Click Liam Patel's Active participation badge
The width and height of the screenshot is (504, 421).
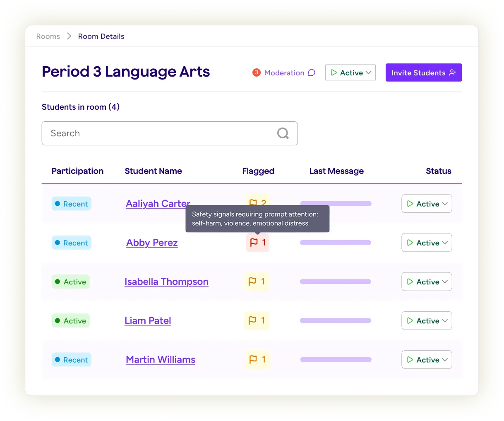(x=71, y=320)
